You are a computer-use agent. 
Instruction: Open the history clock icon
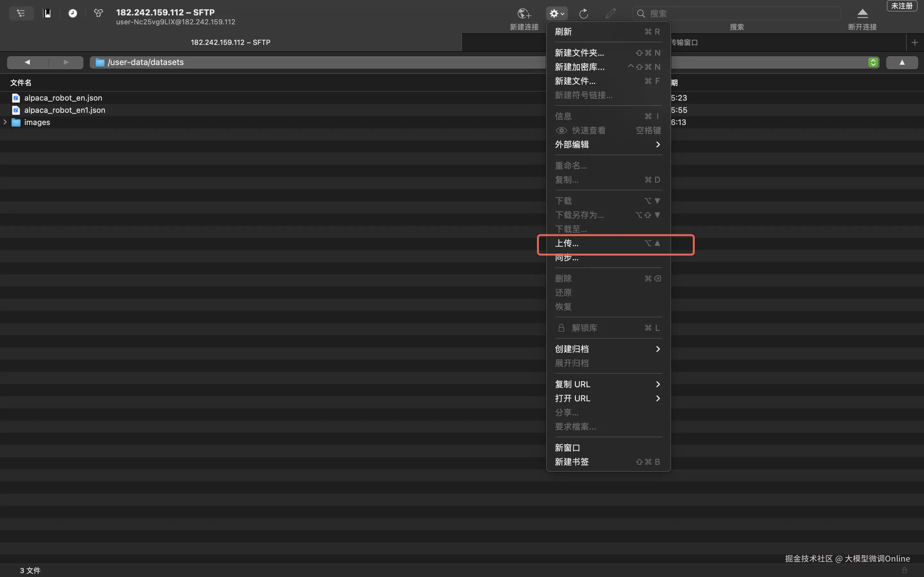(x=73, y=13)
